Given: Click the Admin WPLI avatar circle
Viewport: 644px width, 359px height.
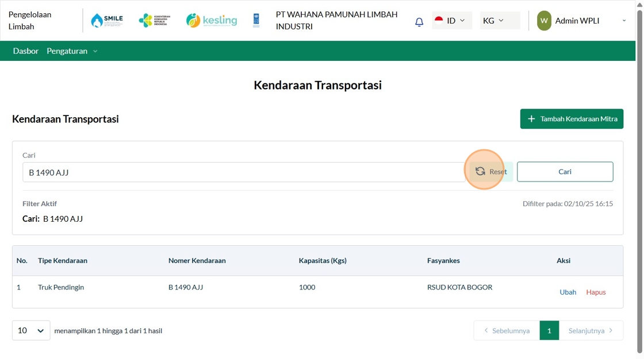Looking at the screenshot, I should (544, 21).
